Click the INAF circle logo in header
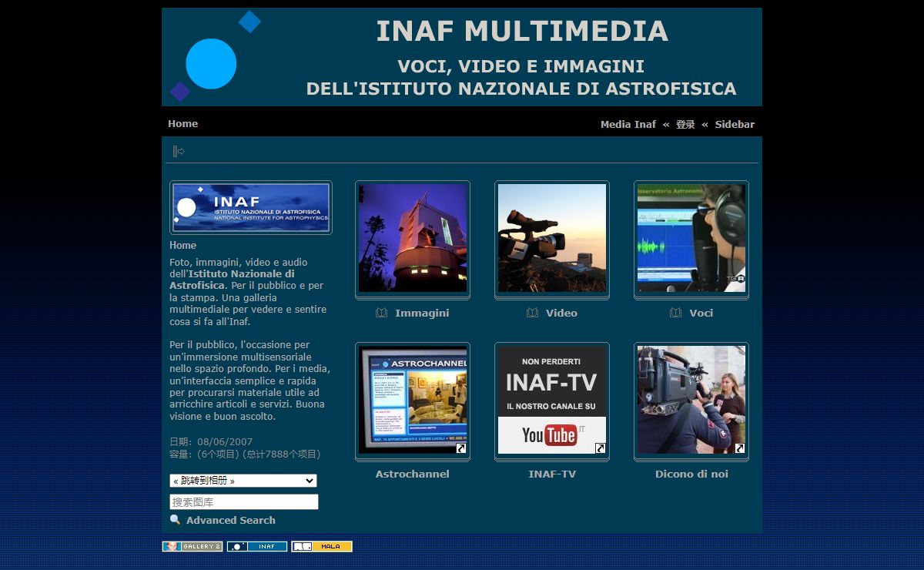Viewport: 924px width, 570px height. [x=211, y=63]
